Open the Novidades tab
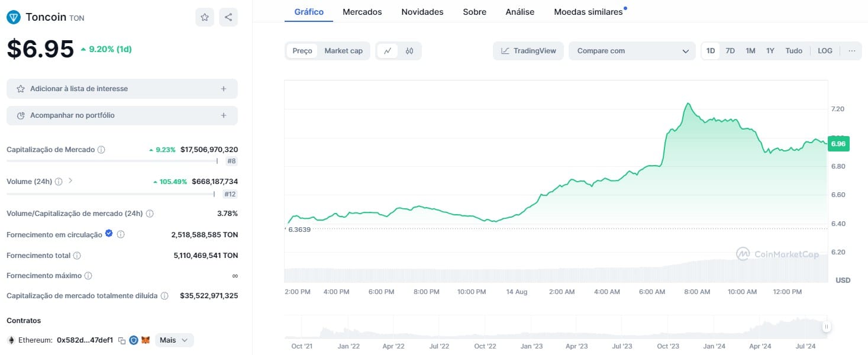868x355 pixels. point(422,12)
